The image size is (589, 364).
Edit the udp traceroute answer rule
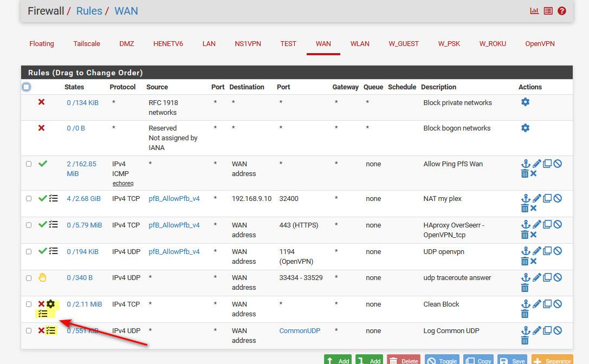pyautogui.click(x=537, y=277)
